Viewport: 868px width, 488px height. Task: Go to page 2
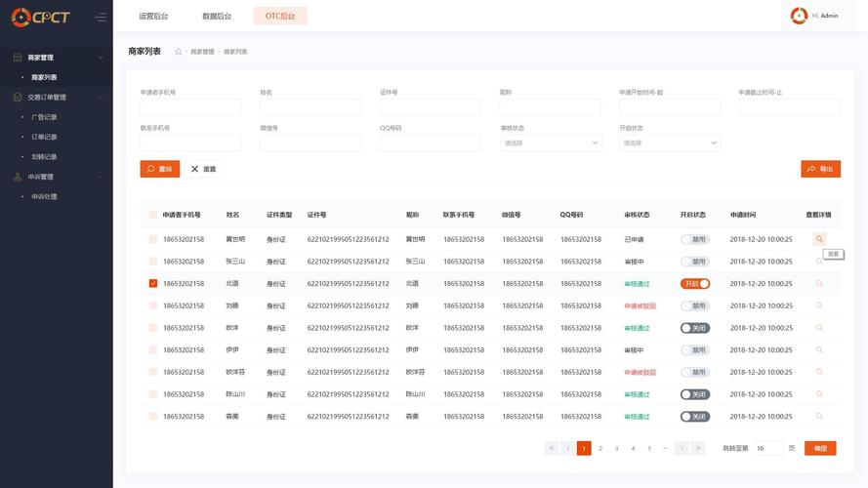[600, 448]
